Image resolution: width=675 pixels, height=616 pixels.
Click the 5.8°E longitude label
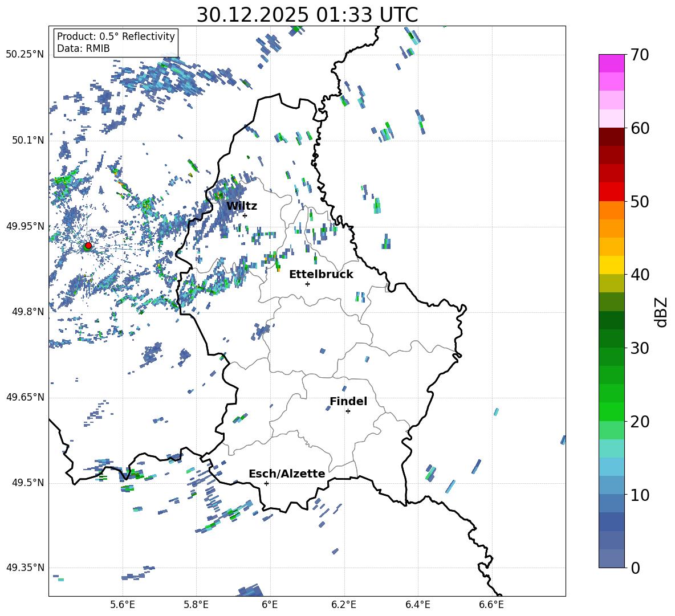tap(196, 605)
